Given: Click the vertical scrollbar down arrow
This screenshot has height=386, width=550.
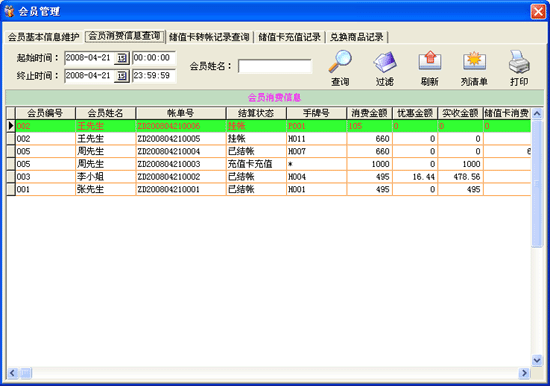Looking at the screenshot, I should pos(537,360).
